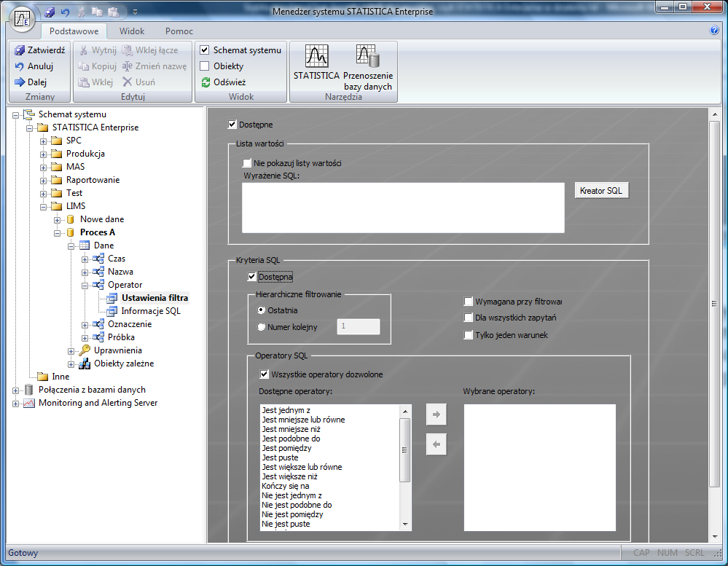Viewport: 728px width, 566px height.
Task: Expand the Test folder
Action: (x=43, y=194)
